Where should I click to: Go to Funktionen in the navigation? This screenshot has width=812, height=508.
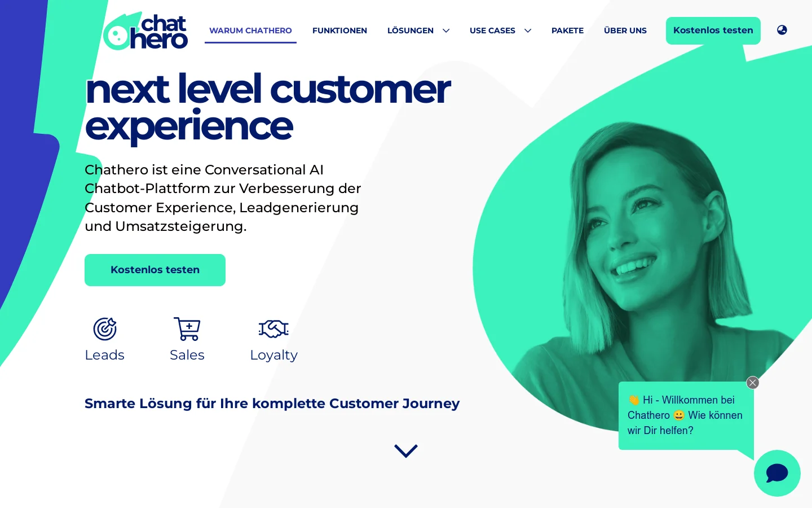click(339, 30)
